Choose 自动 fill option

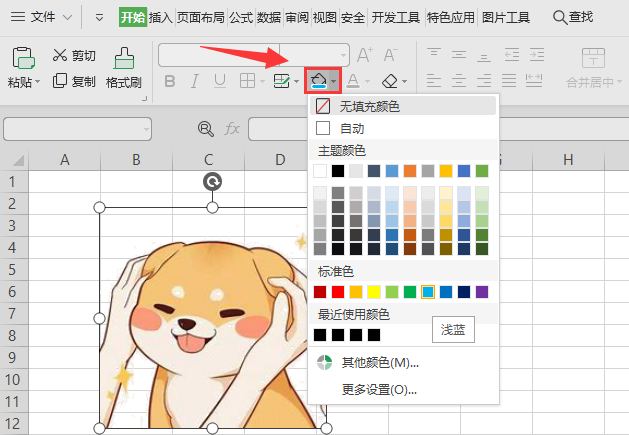coord(403,128)
